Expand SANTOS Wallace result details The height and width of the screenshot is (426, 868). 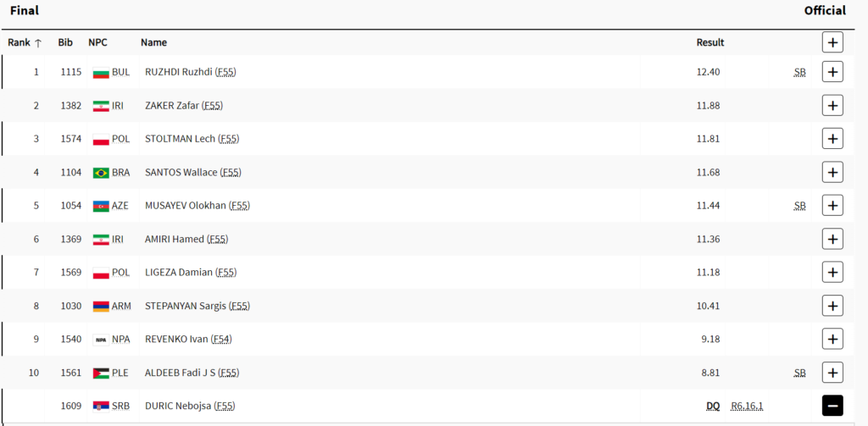[832, 172]
